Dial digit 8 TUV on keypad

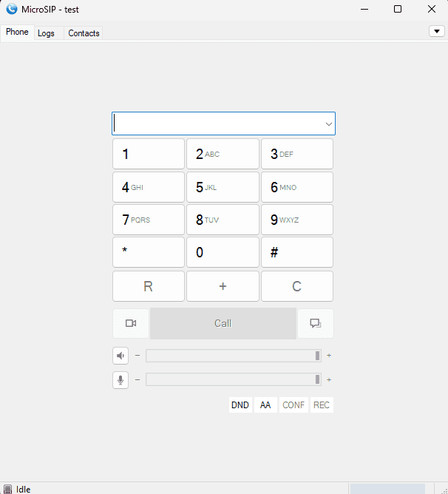click(x=223, y=220)
